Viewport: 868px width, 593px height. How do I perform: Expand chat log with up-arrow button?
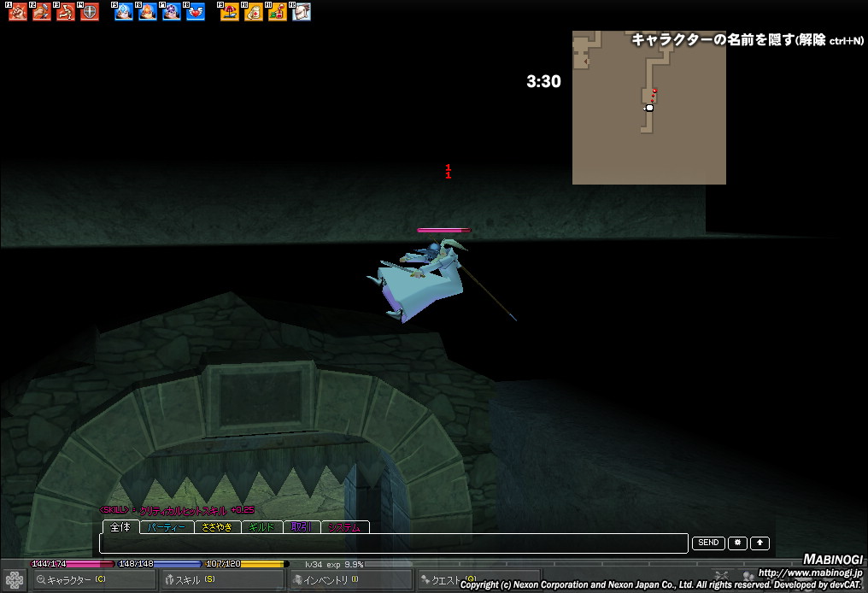(x=759, y=543)
